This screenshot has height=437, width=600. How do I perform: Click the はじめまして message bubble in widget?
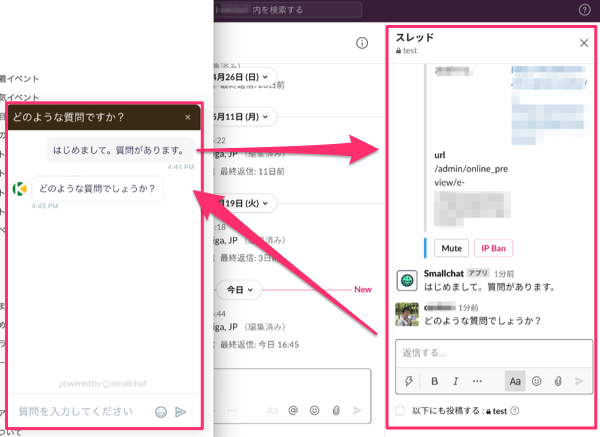119,150
